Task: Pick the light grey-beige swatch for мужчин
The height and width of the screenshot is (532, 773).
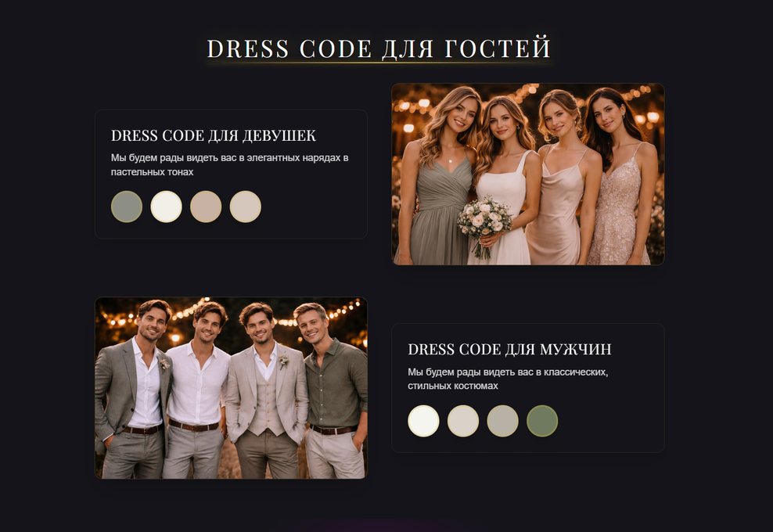Action: 463,421
